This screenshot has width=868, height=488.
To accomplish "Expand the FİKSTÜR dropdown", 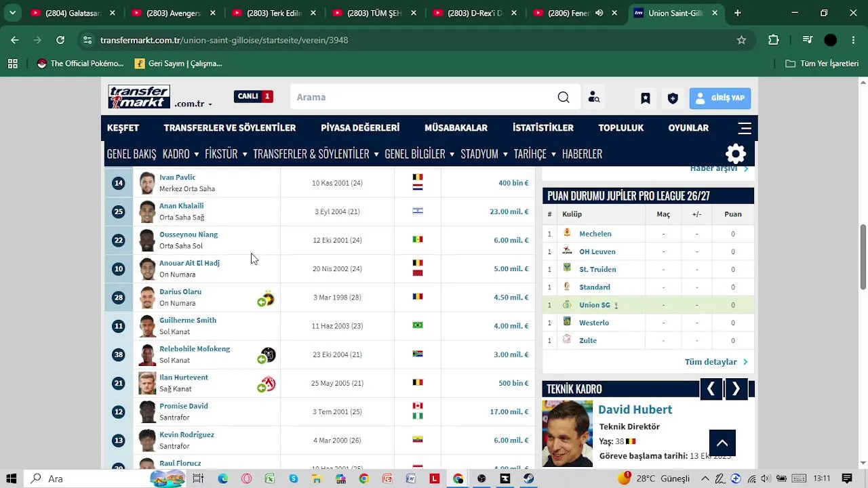I will (226, 154).
